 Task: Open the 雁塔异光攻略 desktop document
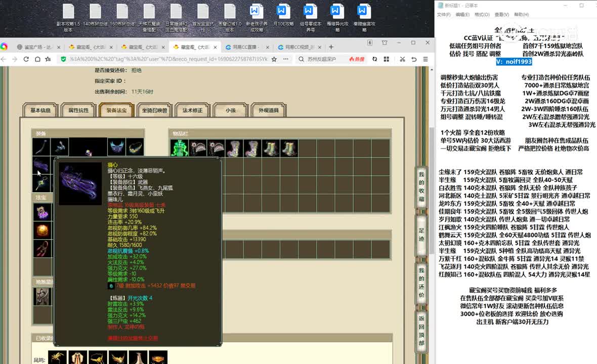[x=337, y=18]
